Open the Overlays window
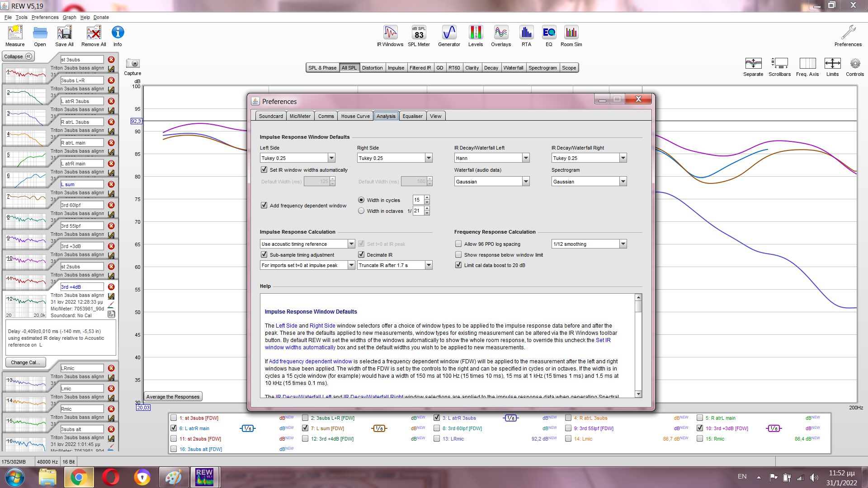Image resolution: width=868 pixels, height=488 pixels. [501, 36]
